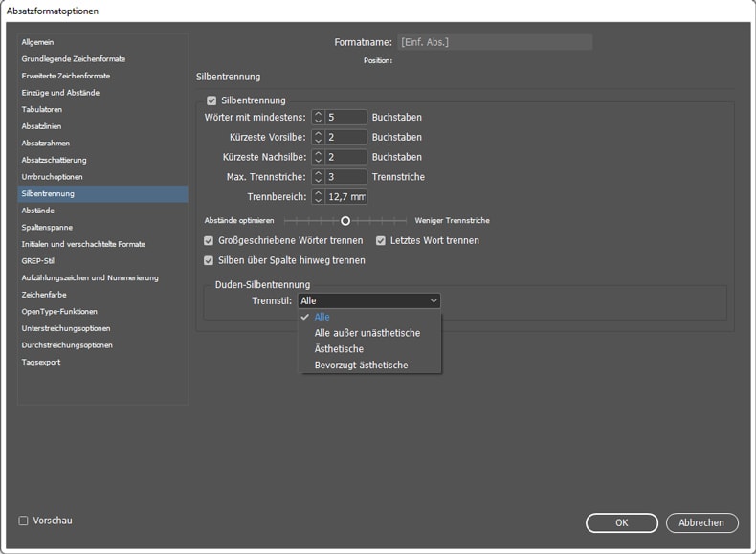Toggle Letztes Wort trennen checkbox
The height and width of the screenshot is (554, 756).
coord(381,240)
